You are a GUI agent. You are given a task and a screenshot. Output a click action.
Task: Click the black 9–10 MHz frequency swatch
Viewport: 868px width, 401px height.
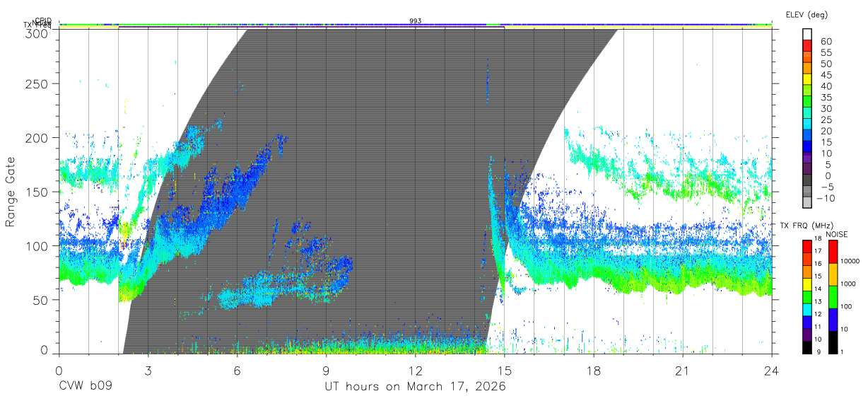[807, 347]
